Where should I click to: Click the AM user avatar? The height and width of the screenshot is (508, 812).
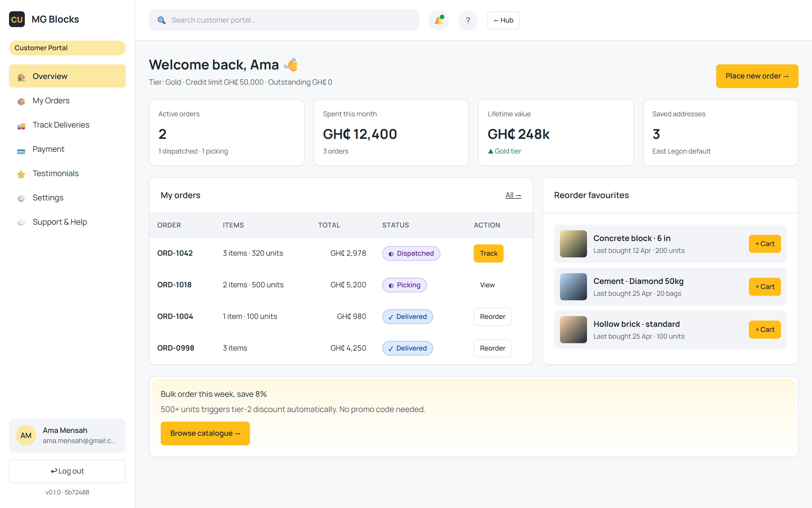[x=26, y=435]
